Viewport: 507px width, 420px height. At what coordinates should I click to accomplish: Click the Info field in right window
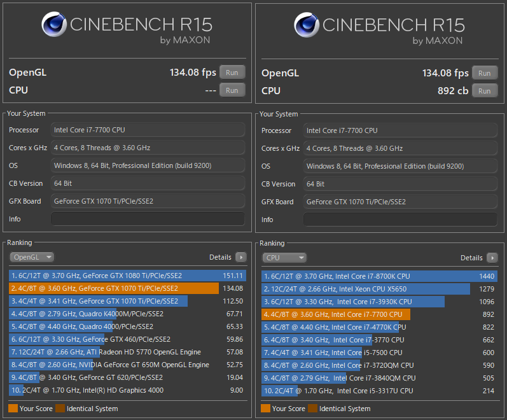click(400, 220)
